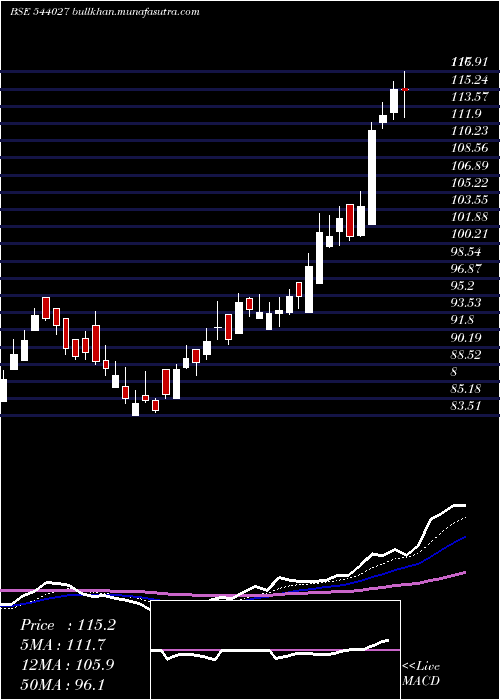Click the 103.55 price axis label
500x700 pixels.
469,200
